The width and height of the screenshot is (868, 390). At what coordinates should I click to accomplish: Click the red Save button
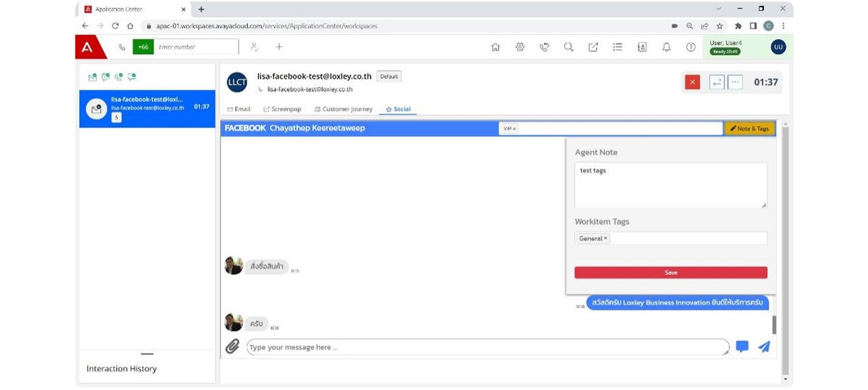pyautogui.click(x=671, y=273)
